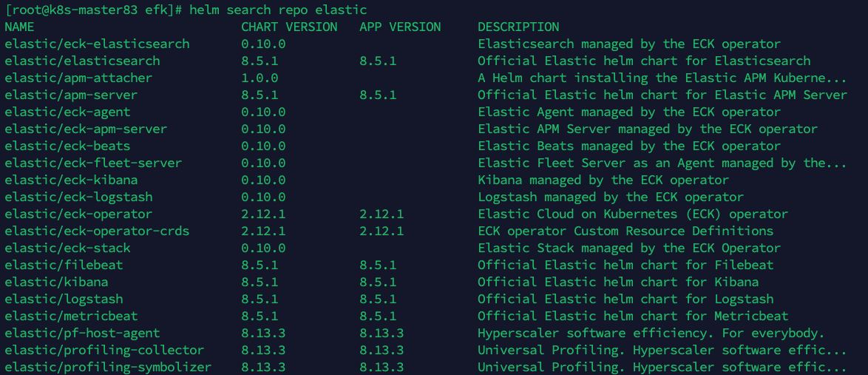Click description 'Elastic Agent managed by the ECK operator'
The height and width of the screenshot is (375, 868).
(x=629, y=112)
